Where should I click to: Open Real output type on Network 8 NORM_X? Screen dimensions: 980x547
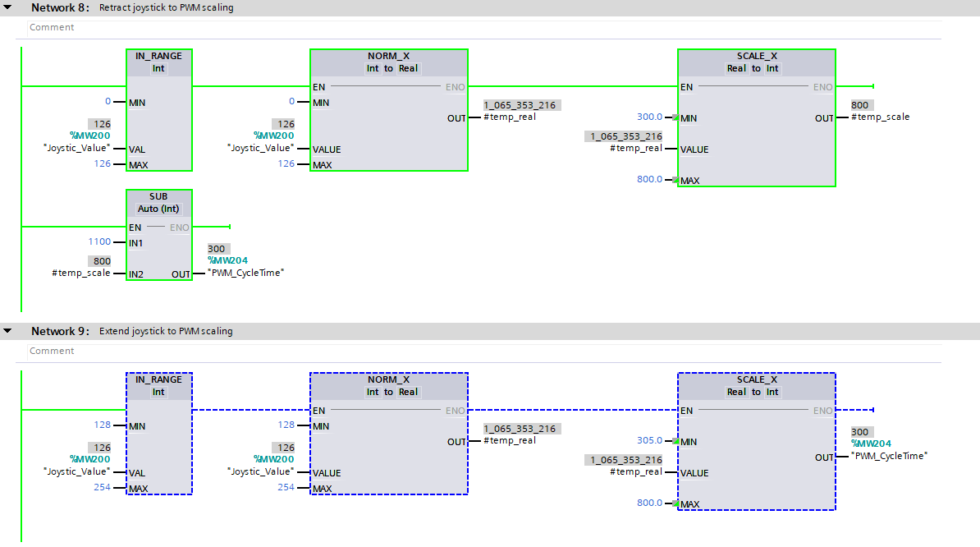(x=408, y=68)
